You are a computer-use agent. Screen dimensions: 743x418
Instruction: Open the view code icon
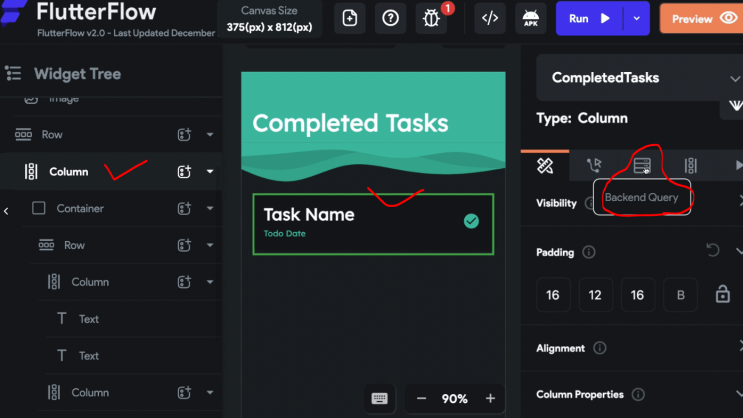[x=490, y=18]
